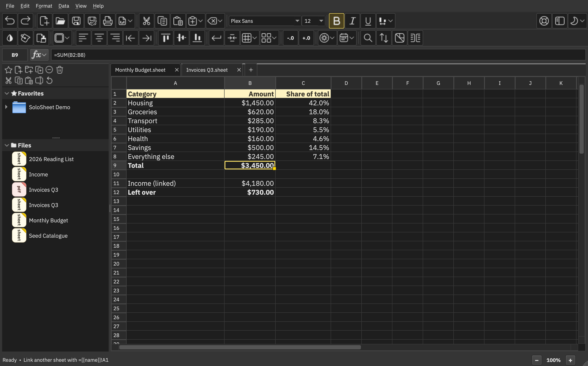Toggle the split columns view icon

point(415,38)
